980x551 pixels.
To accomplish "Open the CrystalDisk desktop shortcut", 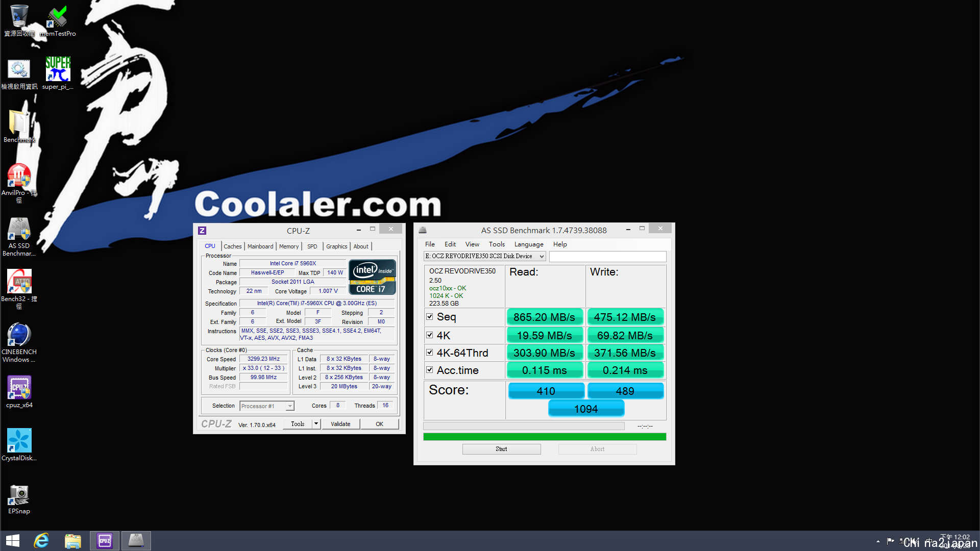I will (x=19, y=445).
